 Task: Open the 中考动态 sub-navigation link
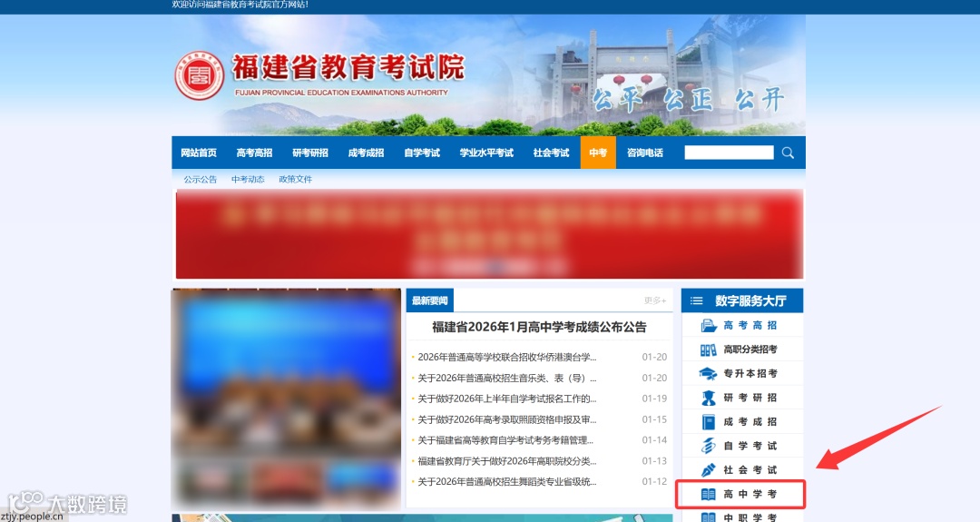point(248,180)
